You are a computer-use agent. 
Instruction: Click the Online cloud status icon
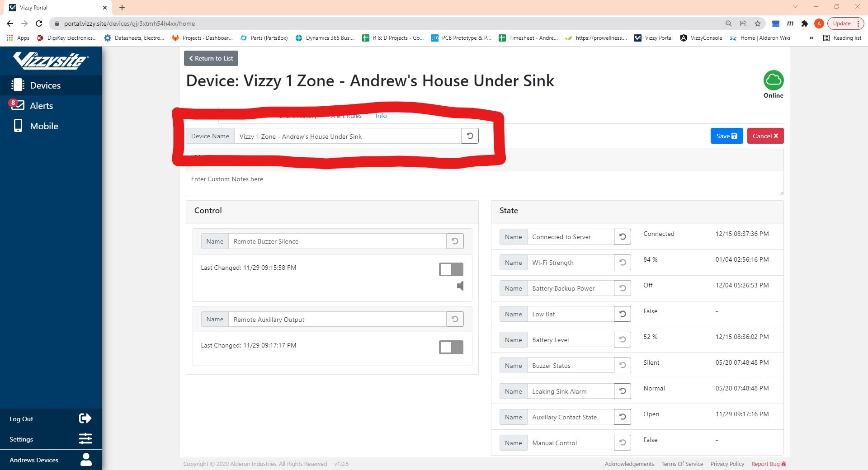pos(774,80)
